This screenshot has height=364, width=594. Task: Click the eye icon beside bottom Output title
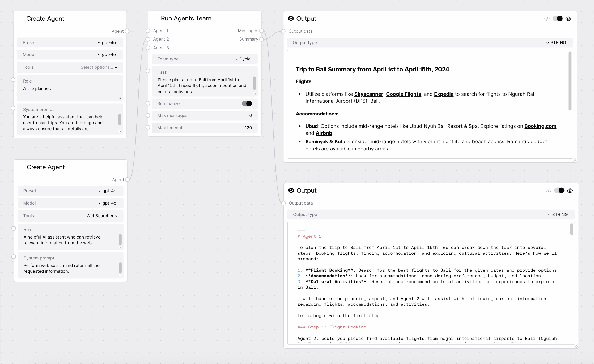pos(291,190)
